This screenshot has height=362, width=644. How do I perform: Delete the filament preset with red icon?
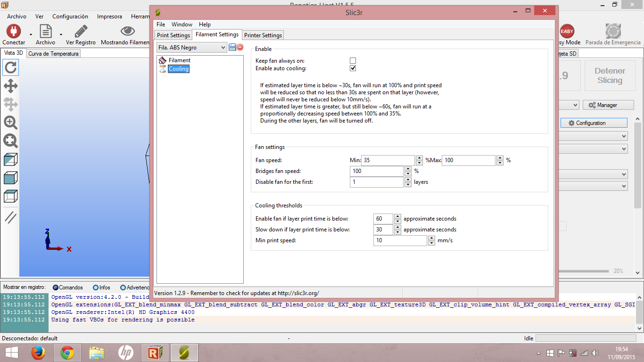240,47
